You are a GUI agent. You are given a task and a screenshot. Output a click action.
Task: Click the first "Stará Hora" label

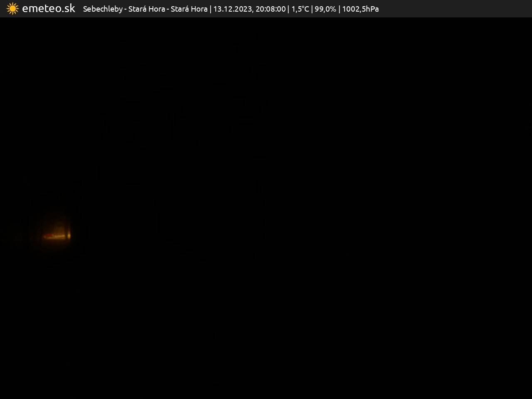tap(146, 9)
